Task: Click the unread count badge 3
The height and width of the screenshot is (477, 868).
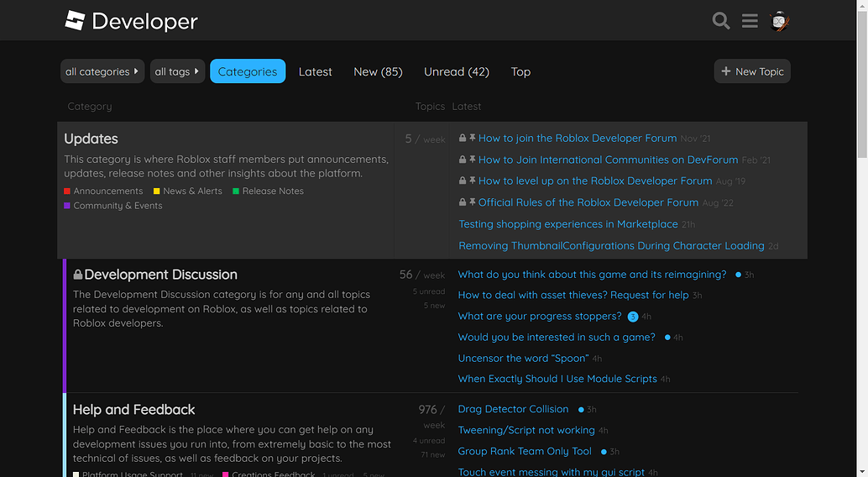Action: pos(633,317)
